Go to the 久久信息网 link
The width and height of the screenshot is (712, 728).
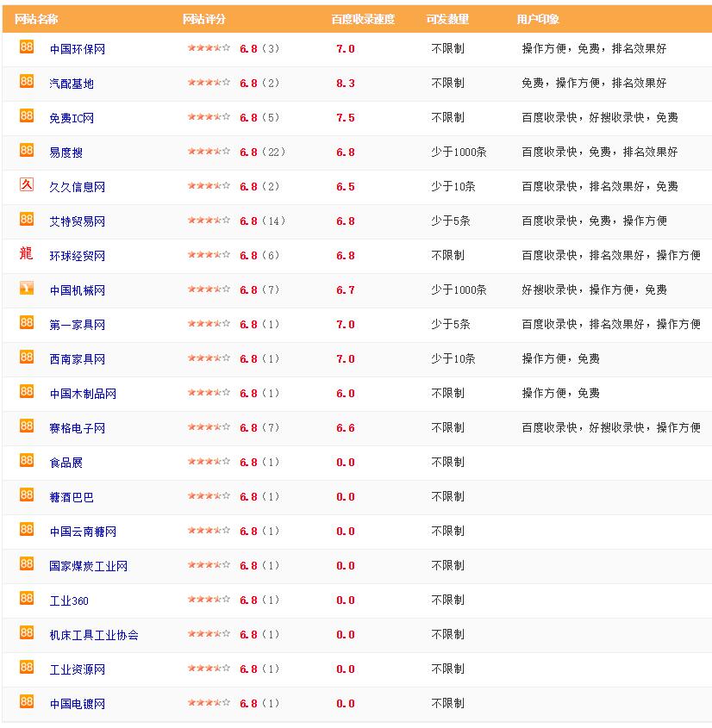pos(77,187)
